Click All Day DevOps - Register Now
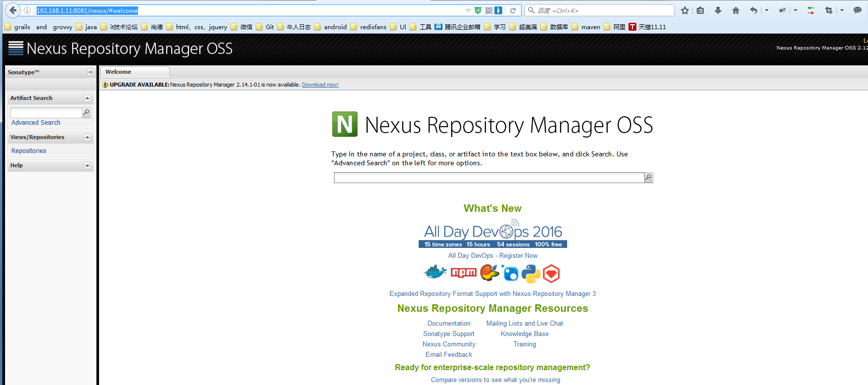The image size is (868, 385). pyautogui.click(x=493, y=255)
